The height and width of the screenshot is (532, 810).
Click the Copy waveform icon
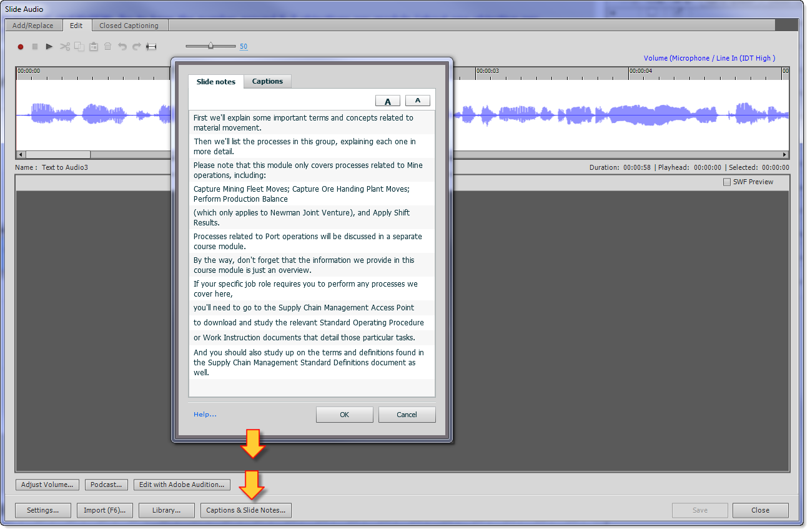click(79, 46)
